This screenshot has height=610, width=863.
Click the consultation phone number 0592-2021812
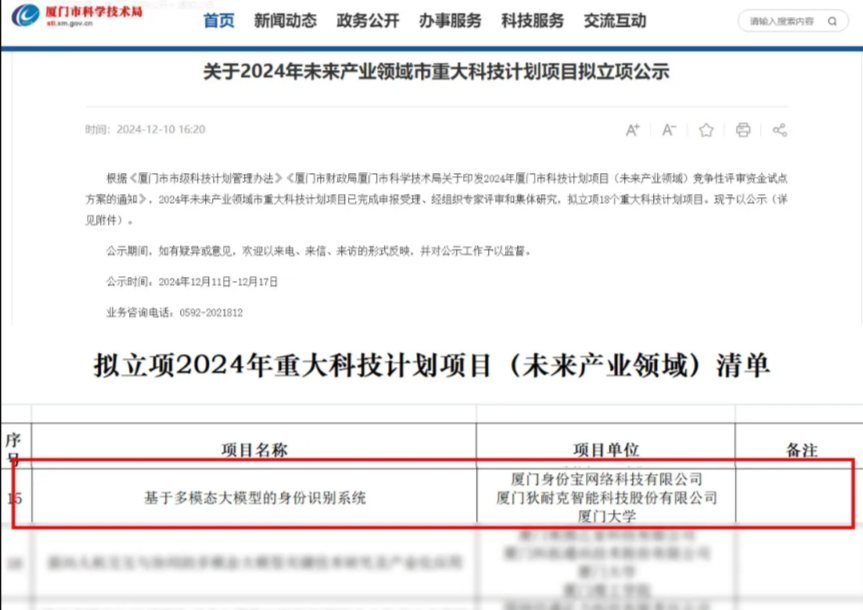click(x=211, y=312)
